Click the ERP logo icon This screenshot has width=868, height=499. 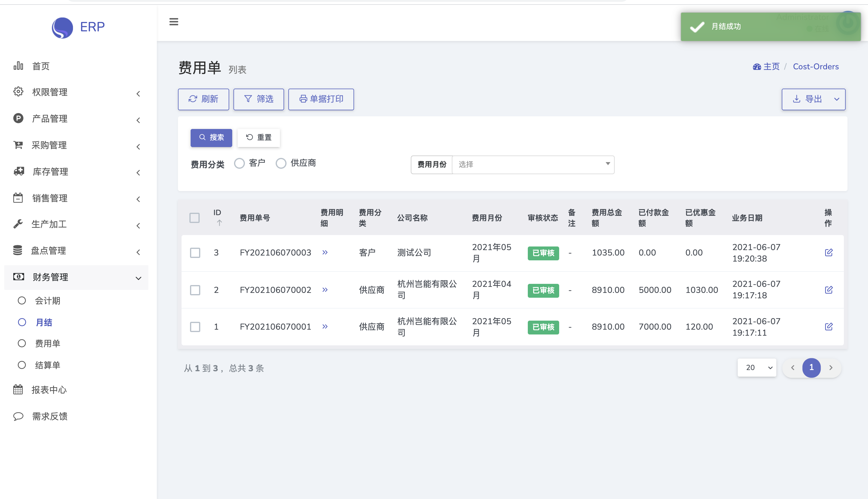[x=62, y=27]
